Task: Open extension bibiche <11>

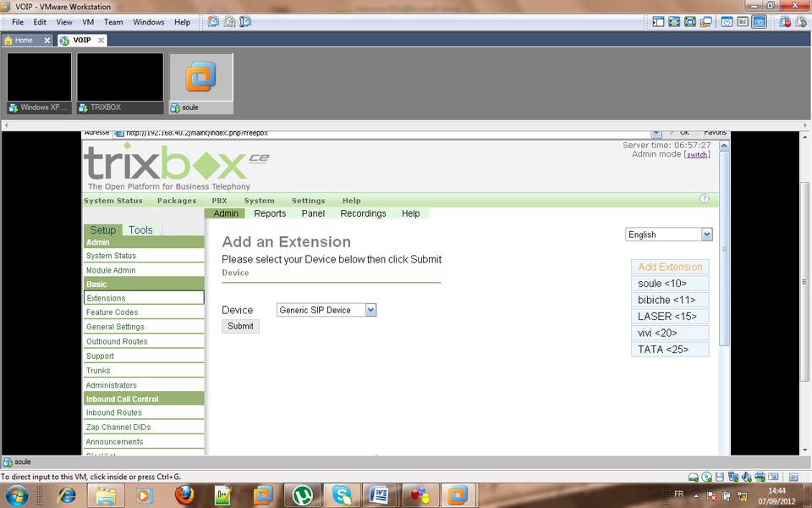Action: point(670,300)
